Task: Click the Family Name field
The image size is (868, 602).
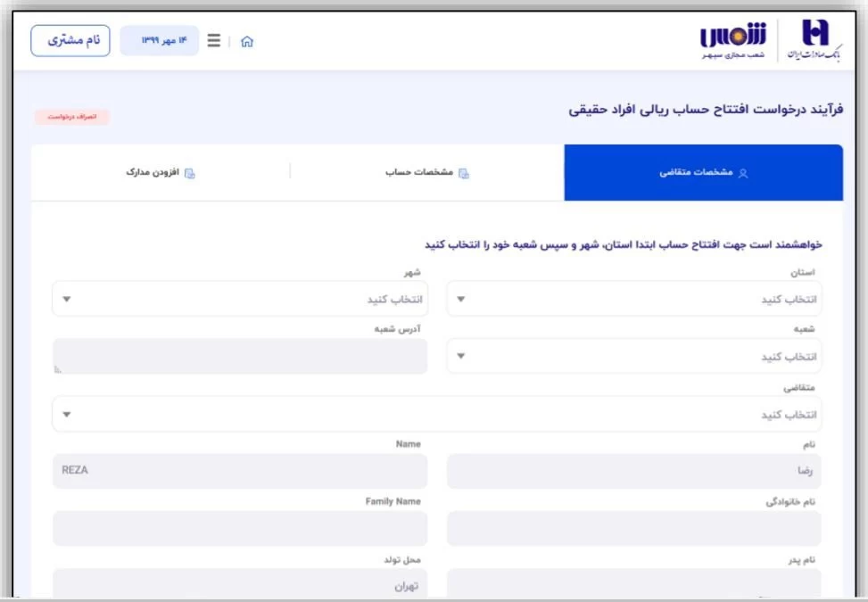Action: (x=240, y=528)
